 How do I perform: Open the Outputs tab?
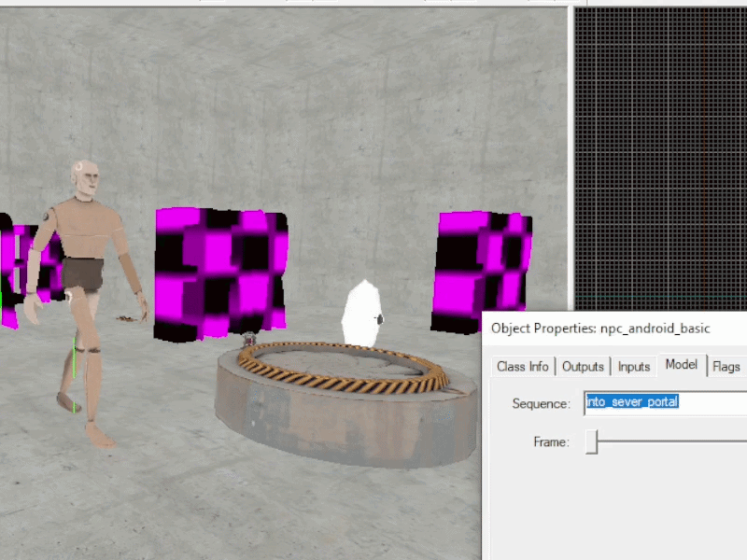click(x=583, y=366)
